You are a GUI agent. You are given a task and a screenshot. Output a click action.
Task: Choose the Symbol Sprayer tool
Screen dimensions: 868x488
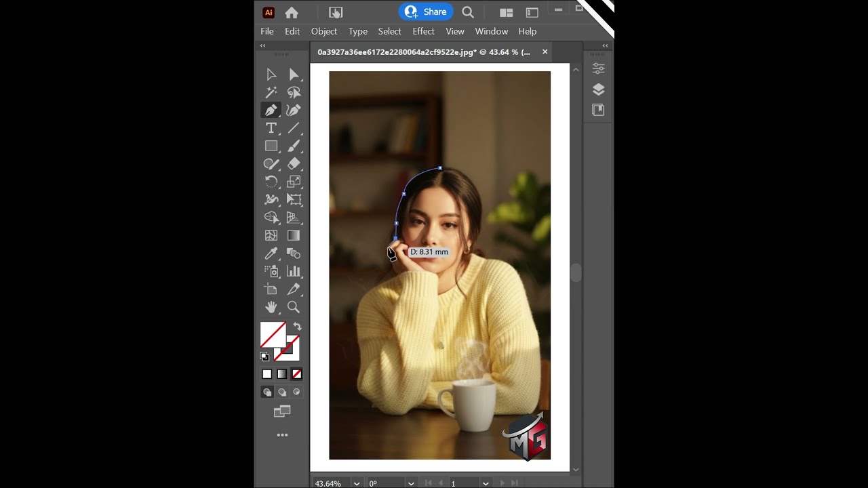click(271, 271)
